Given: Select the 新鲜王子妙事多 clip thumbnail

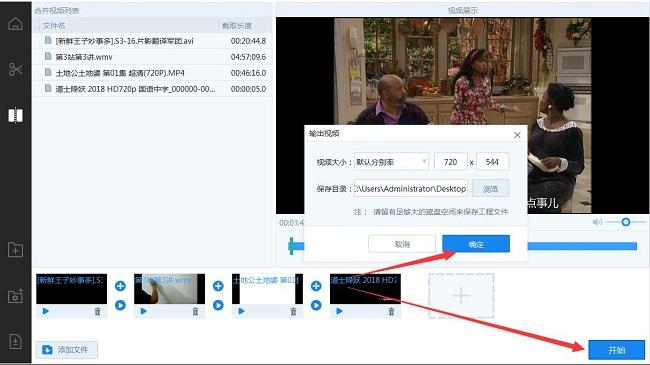Looking at the screenshot, I should 71,289.
